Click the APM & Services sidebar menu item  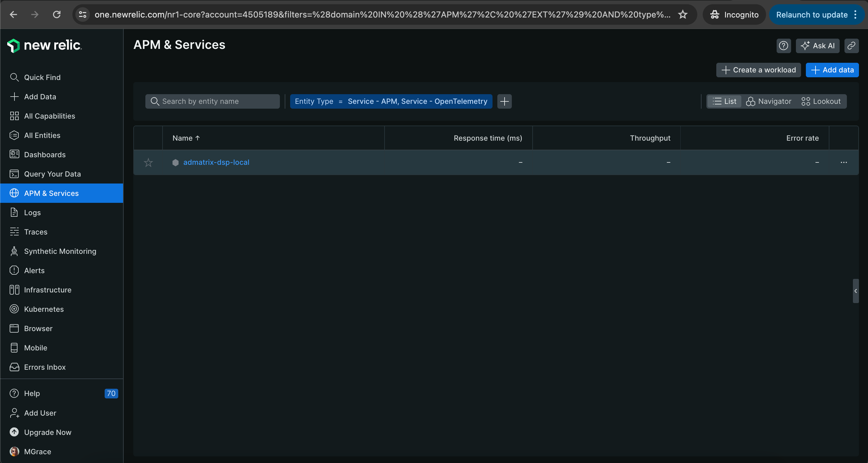[x=51, y=193]
